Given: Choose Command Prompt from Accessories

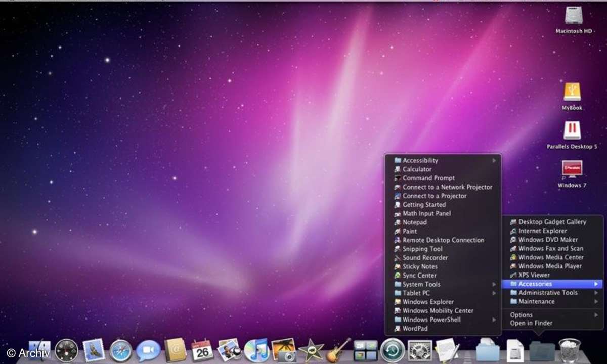Looking at the screenshot, I should click(x=428, y=178).
